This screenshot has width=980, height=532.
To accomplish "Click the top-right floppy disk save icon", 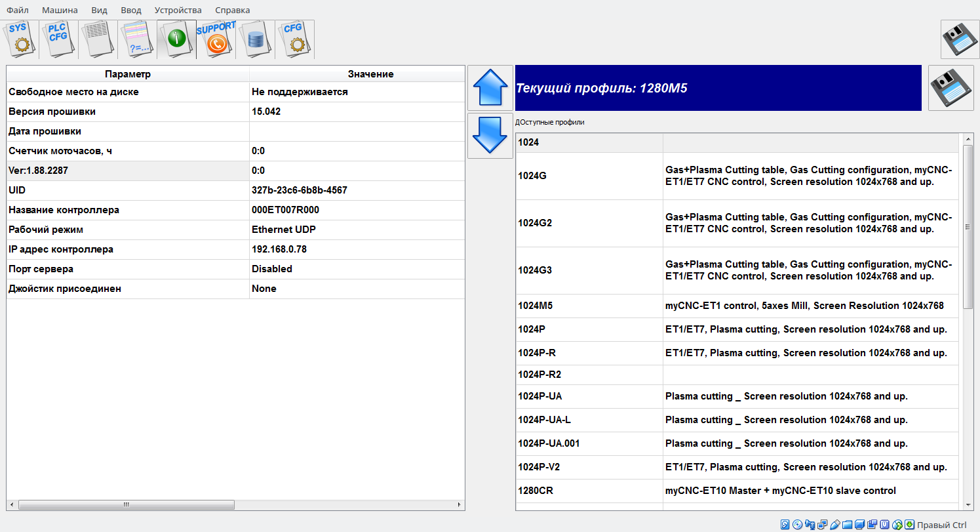I will 960,39.
